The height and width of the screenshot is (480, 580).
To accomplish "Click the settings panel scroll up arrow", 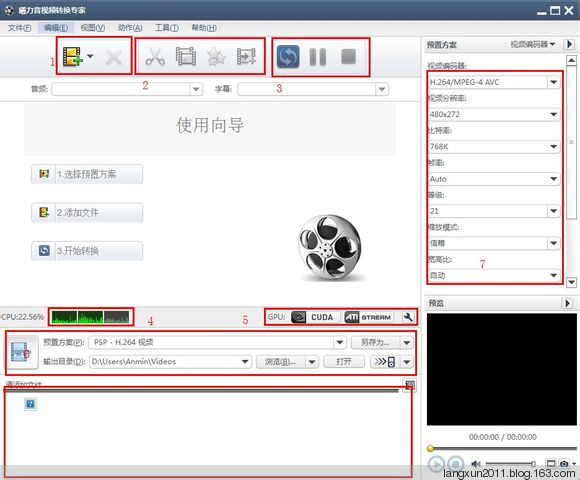I will click(x=571, y=60).
